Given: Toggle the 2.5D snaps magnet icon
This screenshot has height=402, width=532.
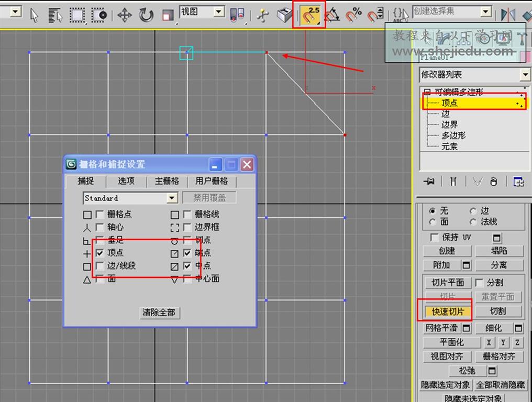Looking at the screenshot, I should pyautogui.click(x=312, y=15).
